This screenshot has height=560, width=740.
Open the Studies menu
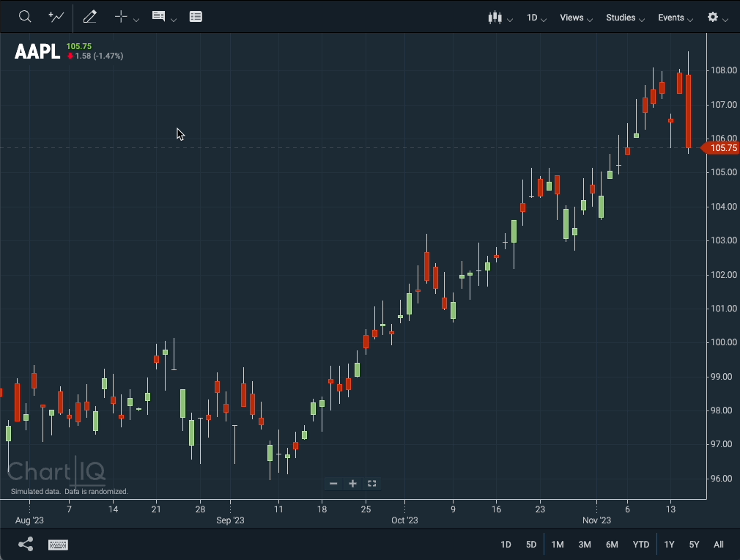[625, 18]
